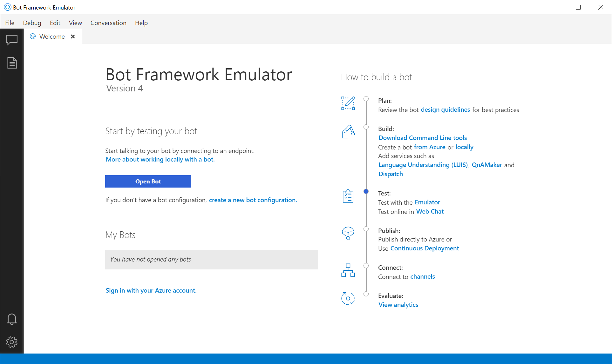The width and height of the screenshot is (612, 364).
Task: Close the Welcome tab
Action: (x=72, y=36)
